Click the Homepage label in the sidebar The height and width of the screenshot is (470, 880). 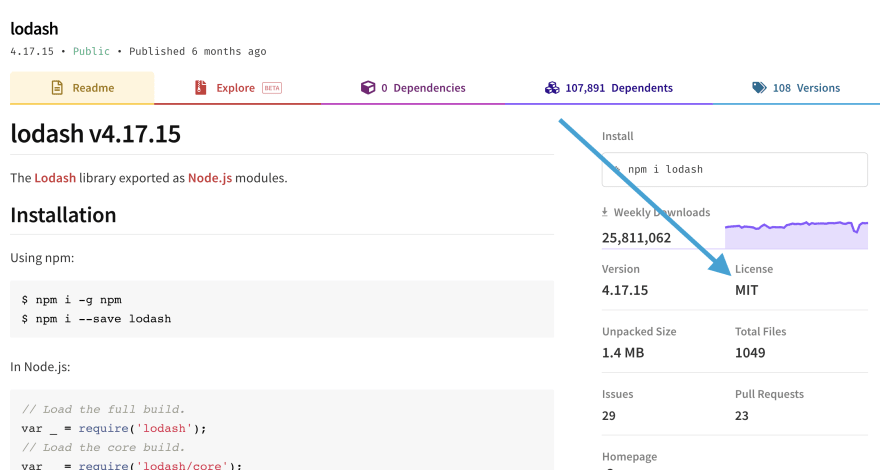629,457
